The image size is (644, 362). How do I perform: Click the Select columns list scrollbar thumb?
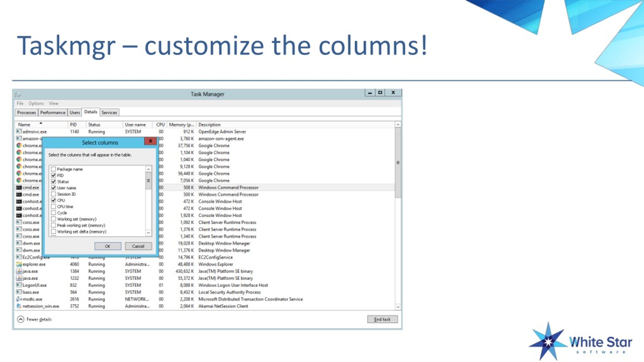click(148, 180)
